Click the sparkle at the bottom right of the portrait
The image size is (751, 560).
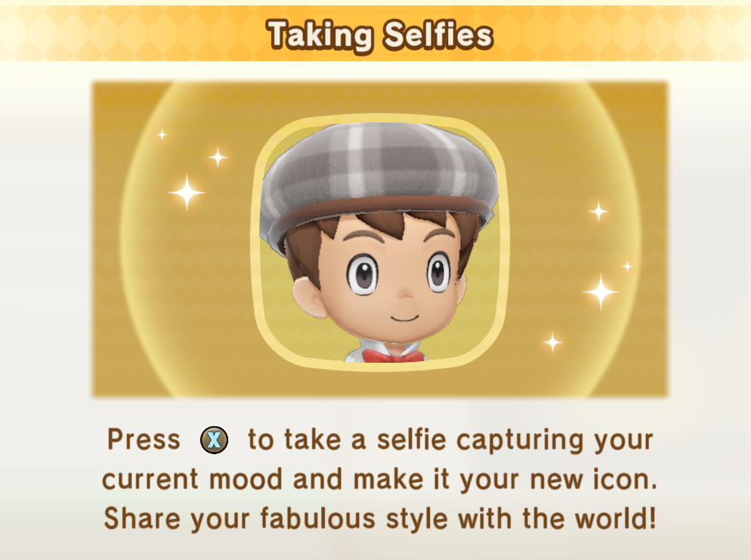[x=553, y=342]
